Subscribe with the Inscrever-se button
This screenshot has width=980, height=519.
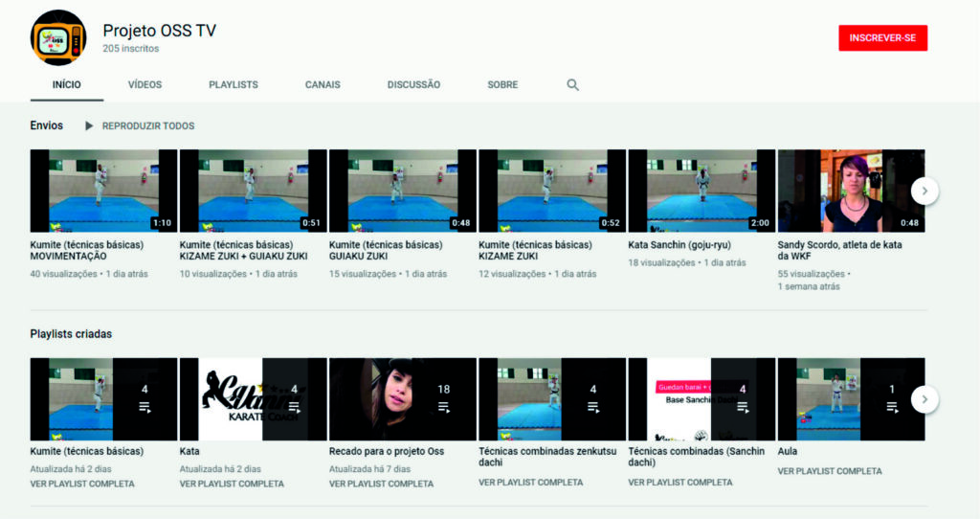[x=882, y=37]
